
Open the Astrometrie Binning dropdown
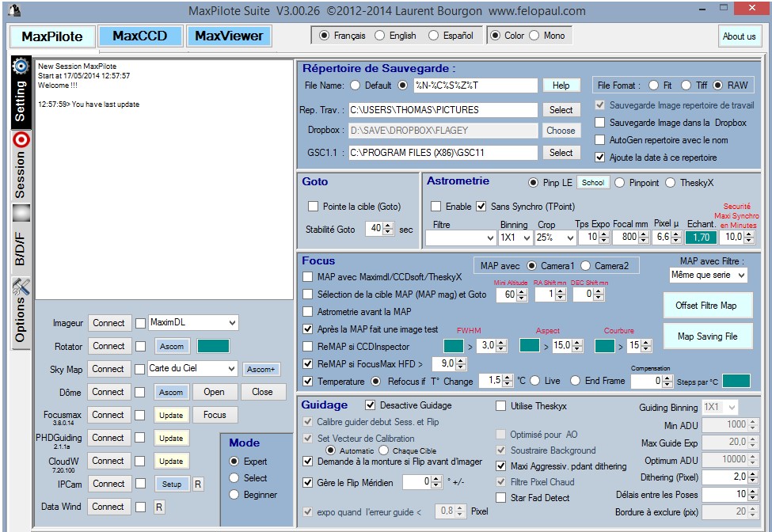pyautogui.click(x=515, y=237)
